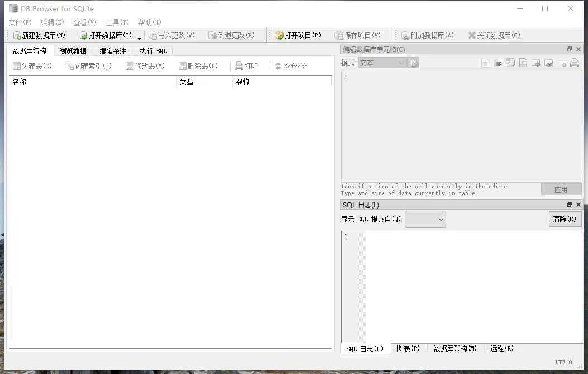Switch to the 远程 bottom tab
The image size is (588, 374).
502,348
